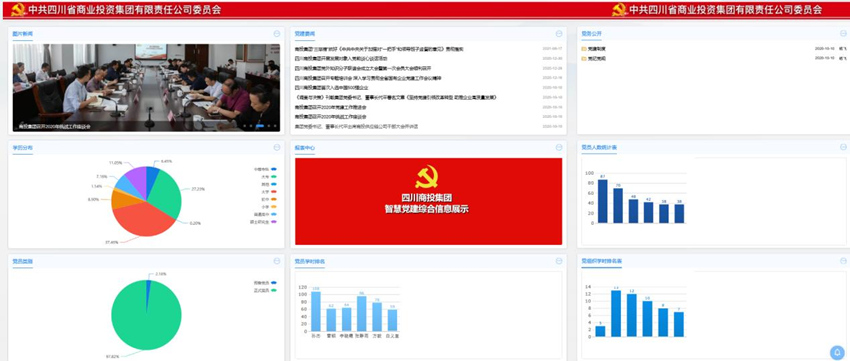850x361 pixels.
Task: Collapse the 党建要闻 panel via circle icon
Action: click(x=559, y=34)
